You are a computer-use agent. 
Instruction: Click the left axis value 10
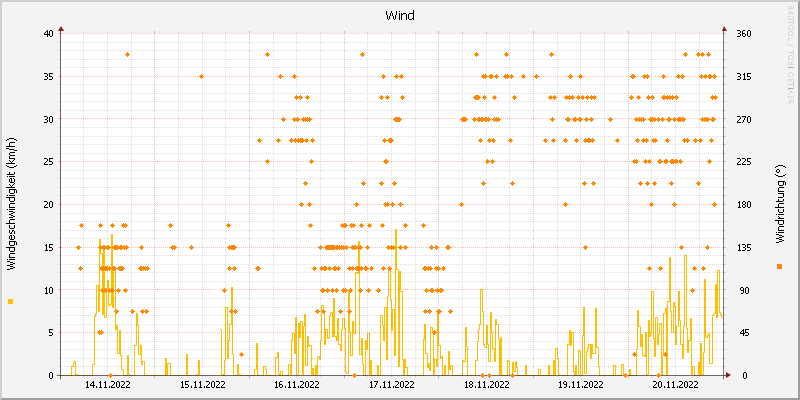[48, 290]
